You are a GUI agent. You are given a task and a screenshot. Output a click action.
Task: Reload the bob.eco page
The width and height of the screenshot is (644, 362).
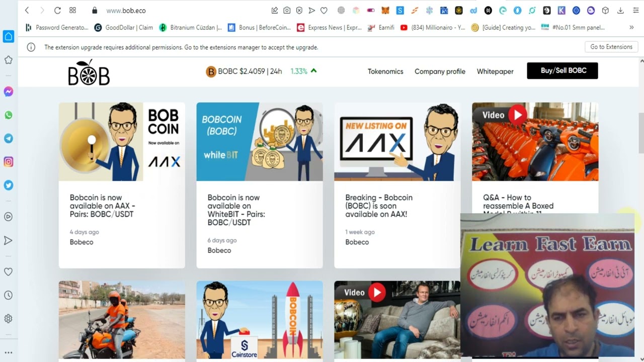coord(57,10)
